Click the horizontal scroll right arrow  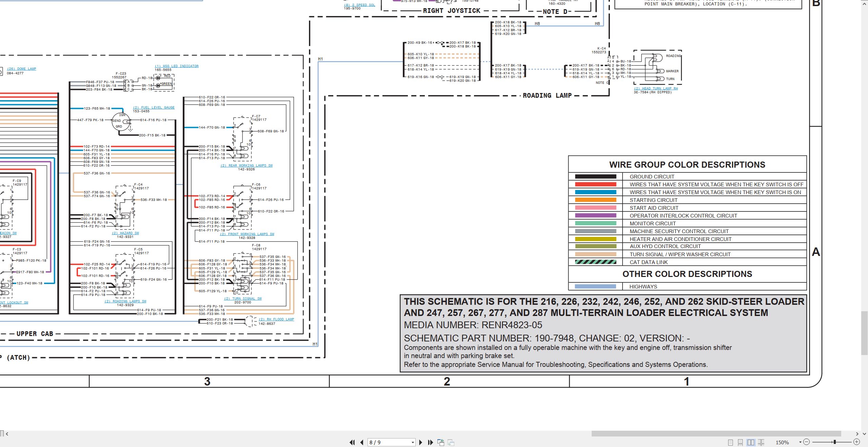click(x=857, y=434)
